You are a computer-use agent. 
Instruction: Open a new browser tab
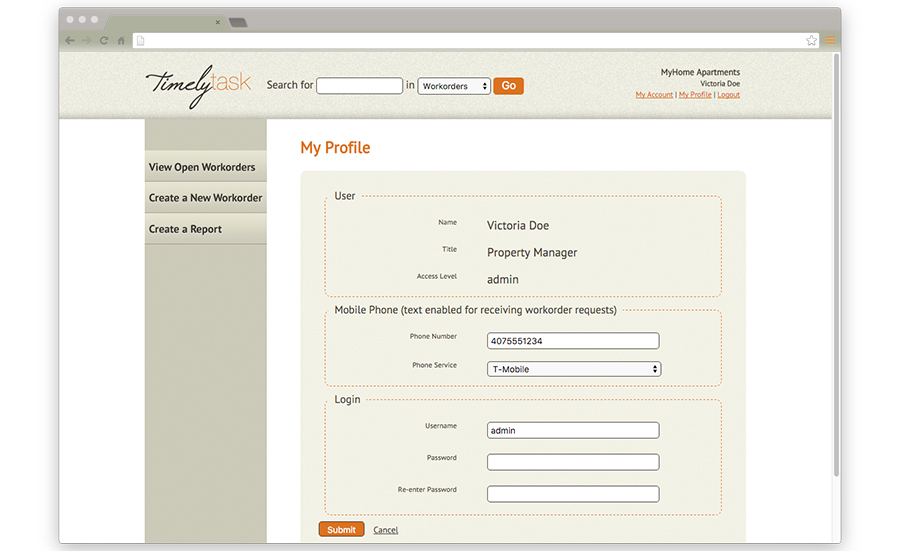pos(238,22)
